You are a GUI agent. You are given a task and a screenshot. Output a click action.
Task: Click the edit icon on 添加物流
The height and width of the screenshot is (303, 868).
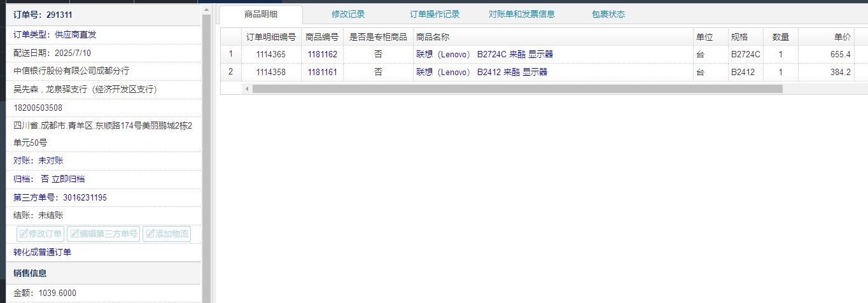[x=150, y=234]
